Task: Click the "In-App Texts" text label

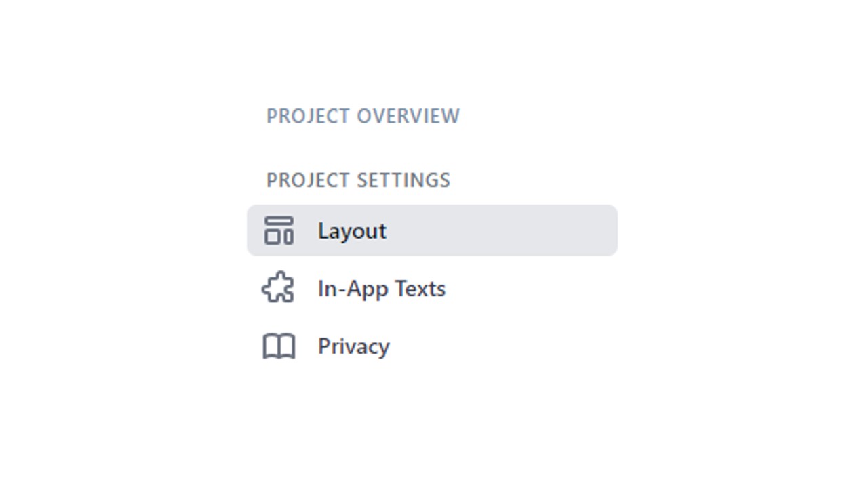Action: 382,289
